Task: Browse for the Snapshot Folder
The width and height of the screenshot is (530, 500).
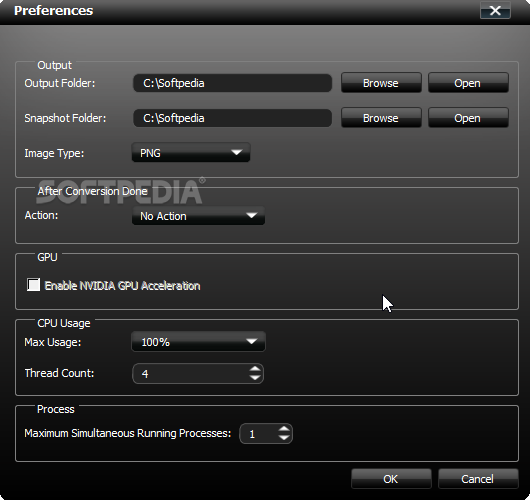Action: tap(381, 118)
